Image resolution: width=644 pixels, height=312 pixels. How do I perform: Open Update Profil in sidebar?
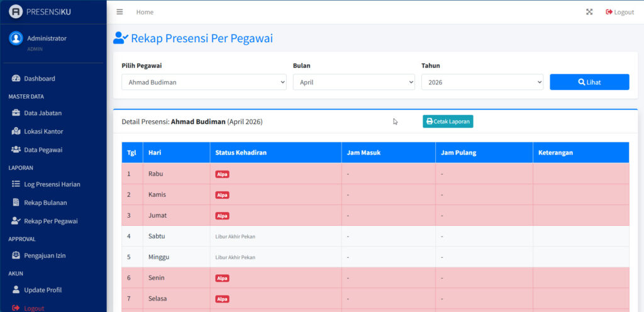[43, 290]
